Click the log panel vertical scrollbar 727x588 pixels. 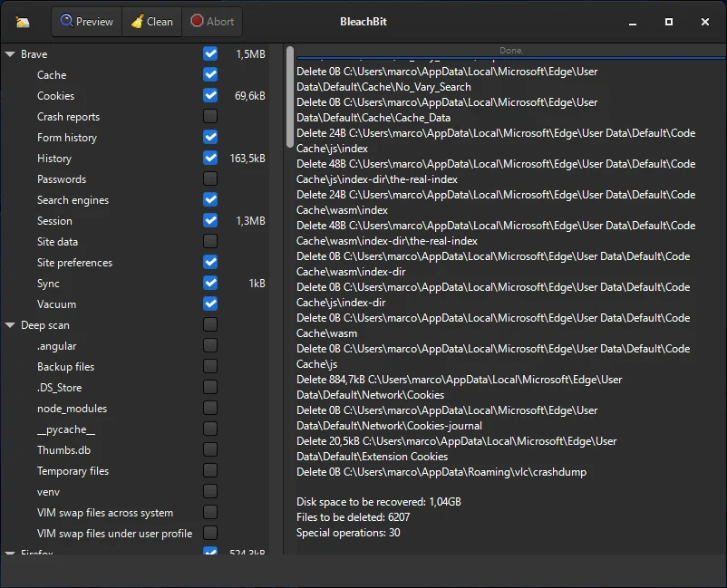[x=290, y=97]
